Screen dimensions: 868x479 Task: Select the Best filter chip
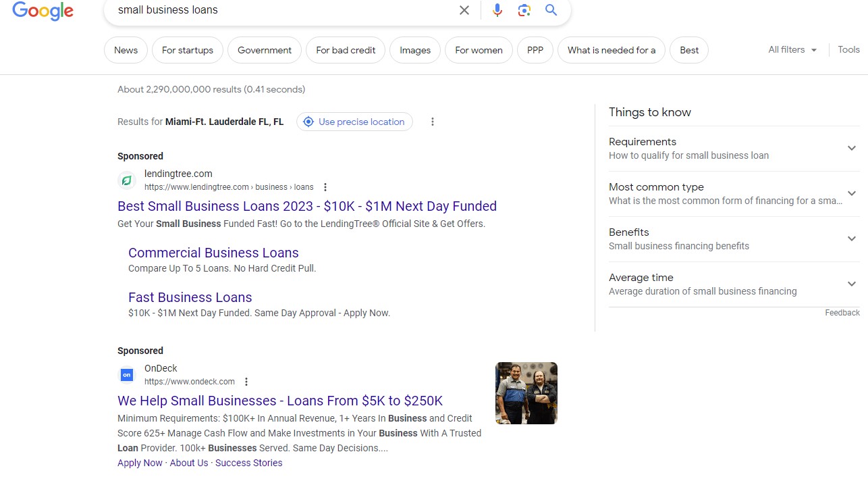(x=689, y=50)
